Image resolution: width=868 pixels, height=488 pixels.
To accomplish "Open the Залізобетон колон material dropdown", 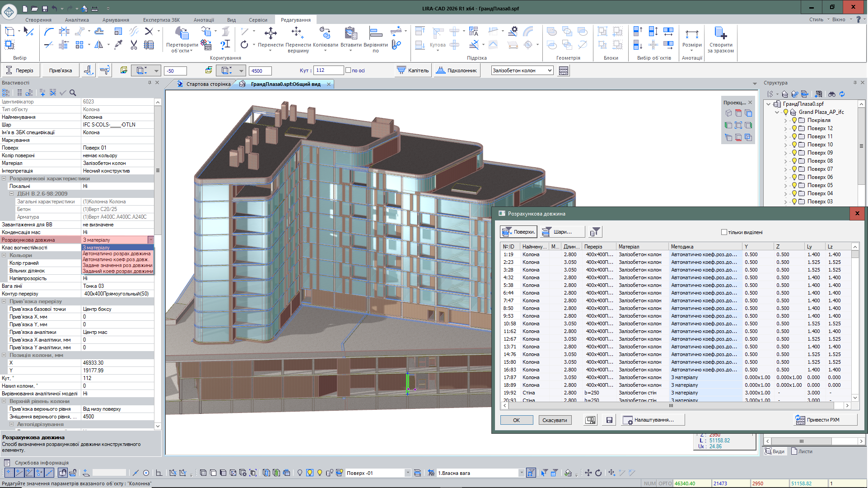I will point(550,70).
